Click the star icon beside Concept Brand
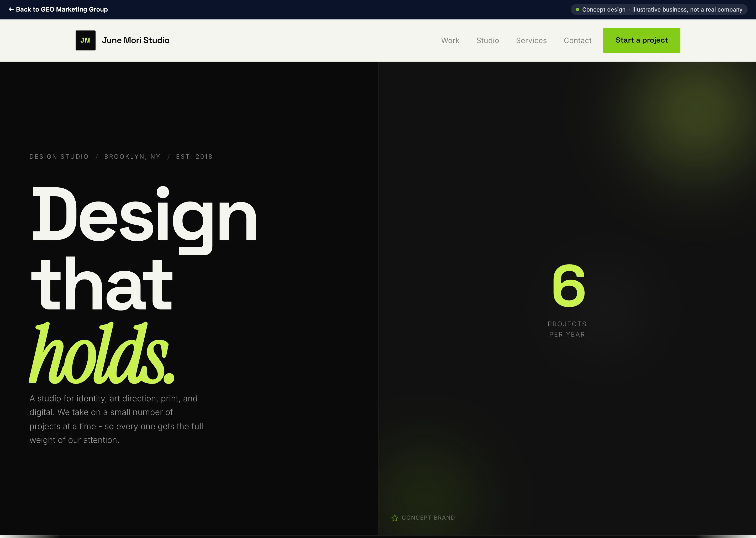756x538 pixels. click(x=395, y=518)
